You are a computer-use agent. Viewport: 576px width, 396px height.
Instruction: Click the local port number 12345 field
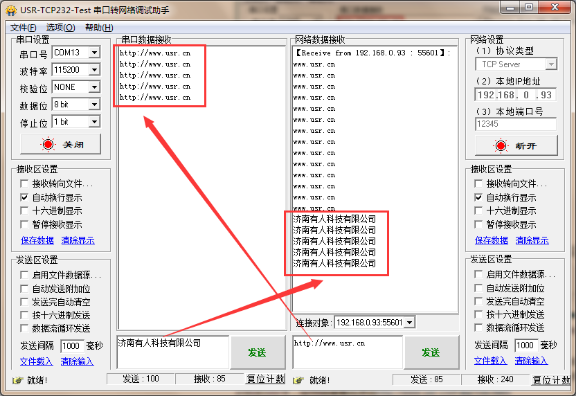pos(515,124)
